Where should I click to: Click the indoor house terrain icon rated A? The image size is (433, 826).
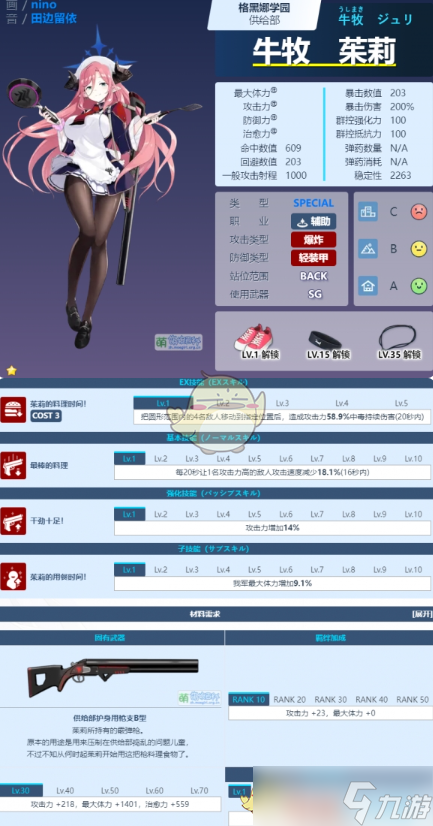368,286
